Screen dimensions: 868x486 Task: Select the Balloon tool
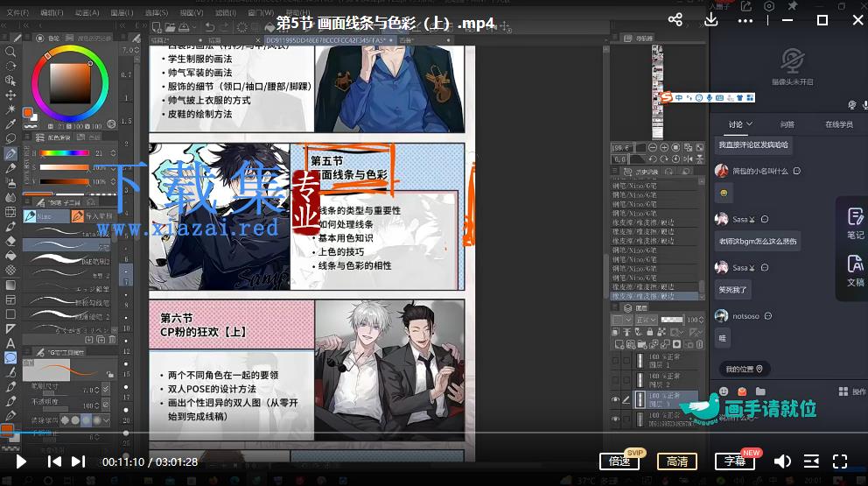coord(10,358)
